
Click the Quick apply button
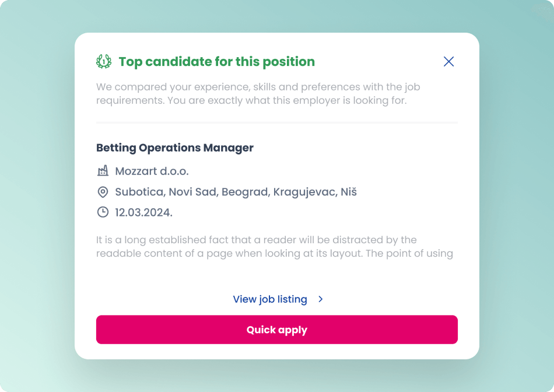(x=276, y=330)
